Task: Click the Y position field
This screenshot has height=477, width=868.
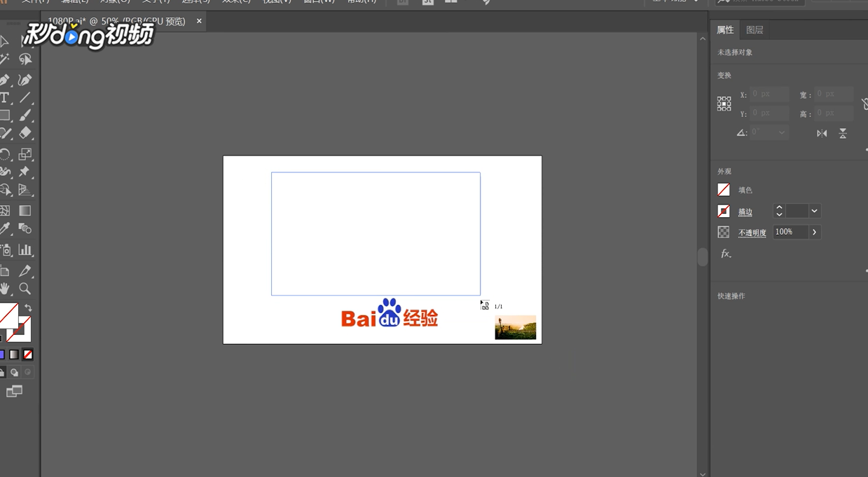Action: coord(769,113)
